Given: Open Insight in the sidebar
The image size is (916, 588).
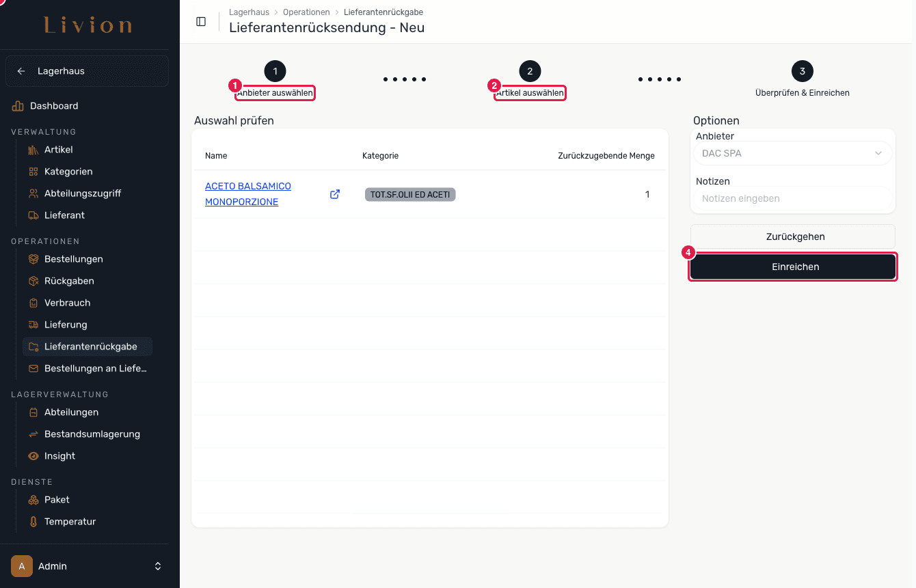Looking at the screenshot, I should click(60, 456).
